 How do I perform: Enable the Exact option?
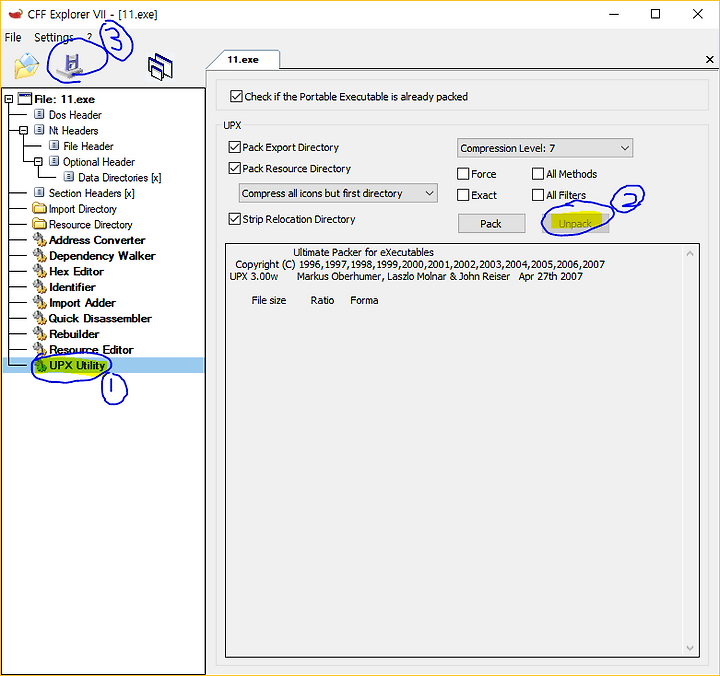[463, 195]
